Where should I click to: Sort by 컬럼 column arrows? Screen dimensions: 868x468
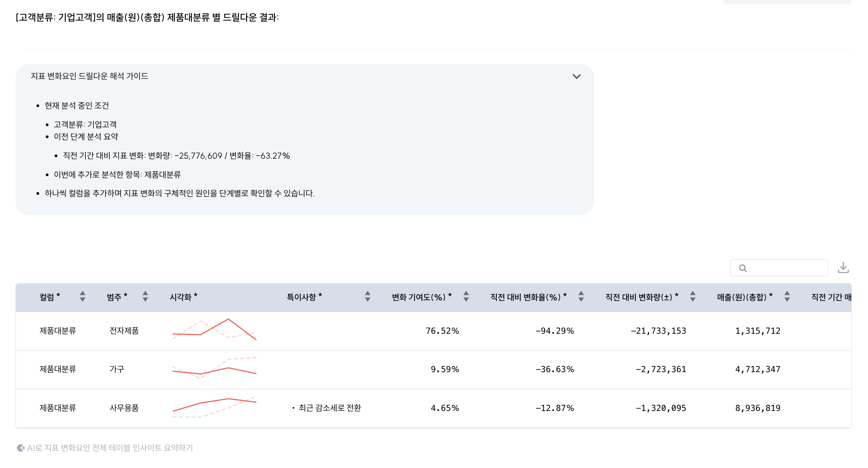click(82, 296)
